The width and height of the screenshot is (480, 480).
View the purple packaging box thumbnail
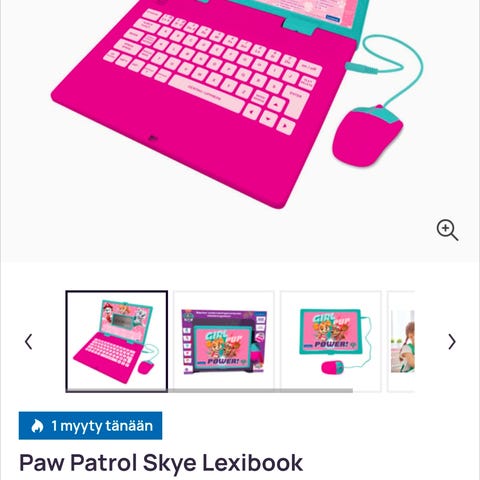pyautogui.click(x=224, y=341)
